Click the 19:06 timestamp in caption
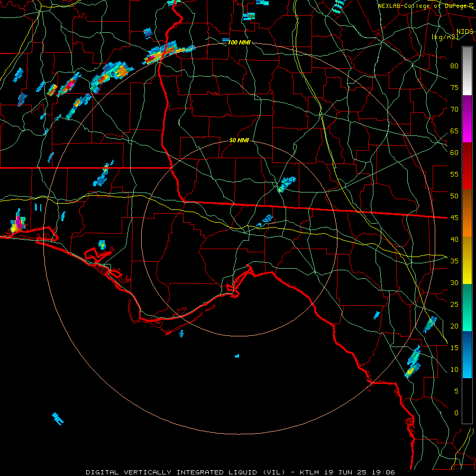The width and height of the screenshot is (476, 476). pos(384,472)
